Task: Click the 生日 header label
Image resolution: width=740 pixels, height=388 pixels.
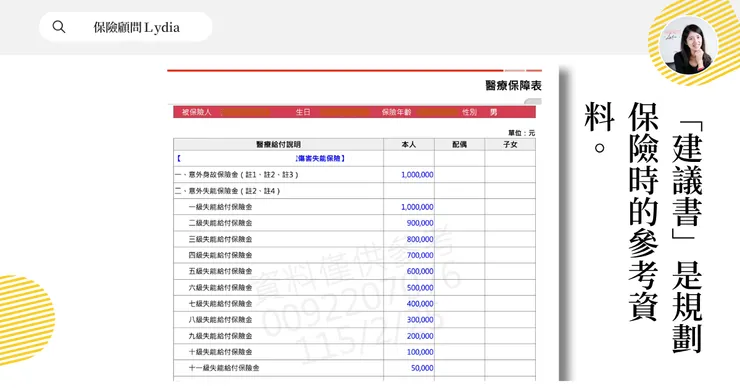Action: [303, 112]
